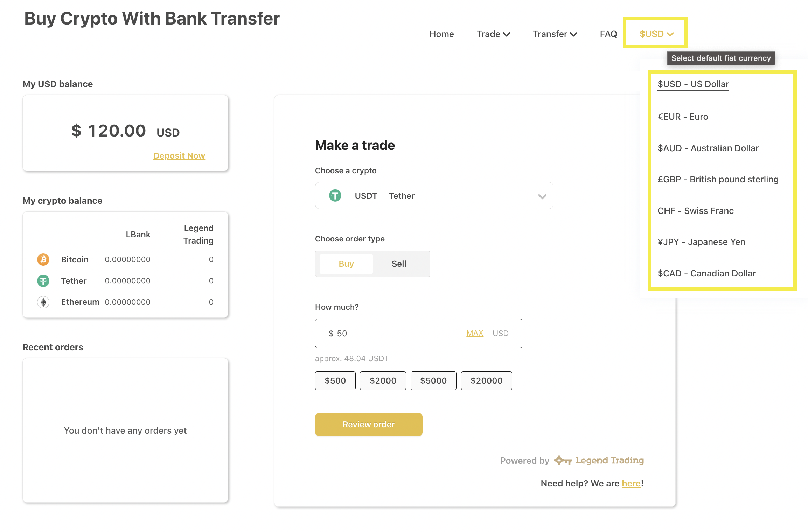Click the Tether logo in crypto selector
This screenshot has width=808, height=532.
335,195
